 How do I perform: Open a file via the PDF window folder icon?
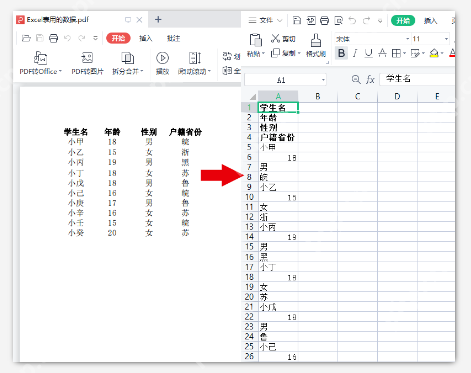pos(26,38)
